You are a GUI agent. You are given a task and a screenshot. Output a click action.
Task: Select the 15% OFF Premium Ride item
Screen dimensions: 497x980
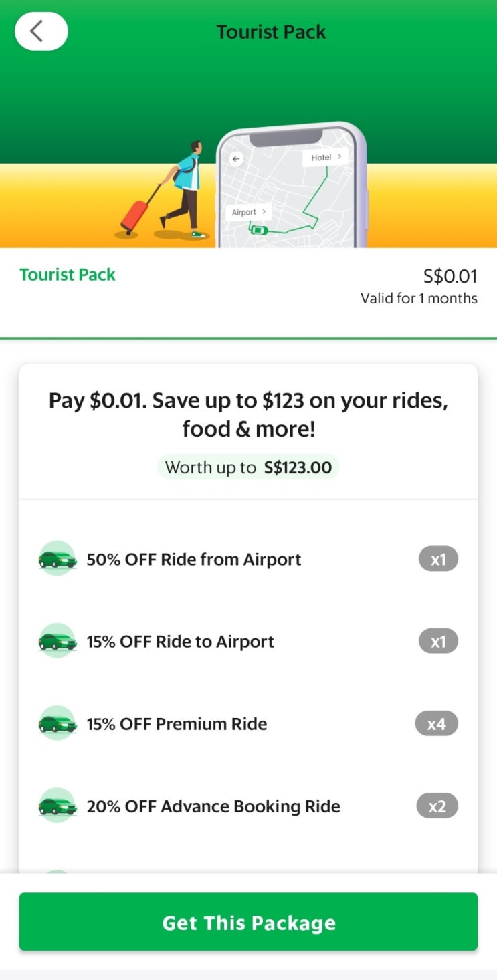(177, 724)
